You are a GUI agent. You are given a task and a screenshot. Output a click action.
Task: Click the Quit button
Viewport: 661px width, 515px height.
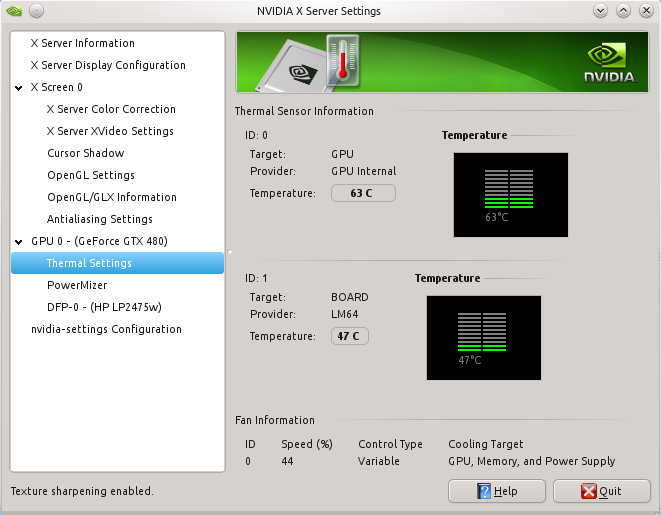tap(602, 491)
